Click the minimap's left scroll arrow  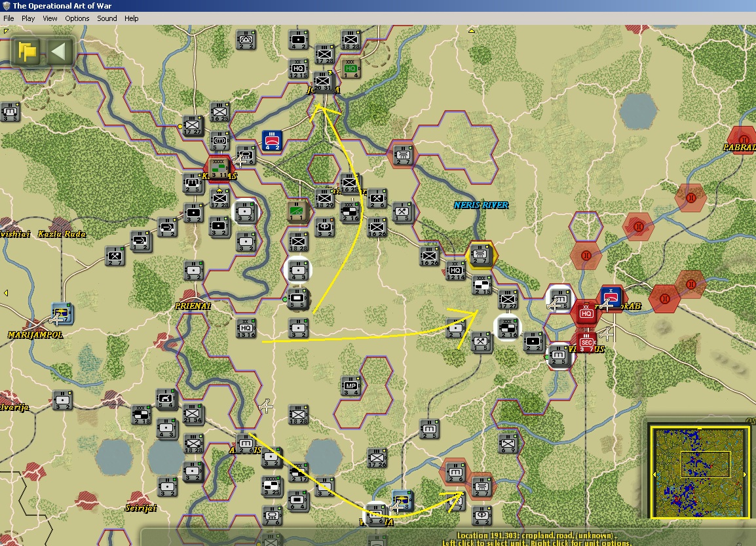pos(654,475)
